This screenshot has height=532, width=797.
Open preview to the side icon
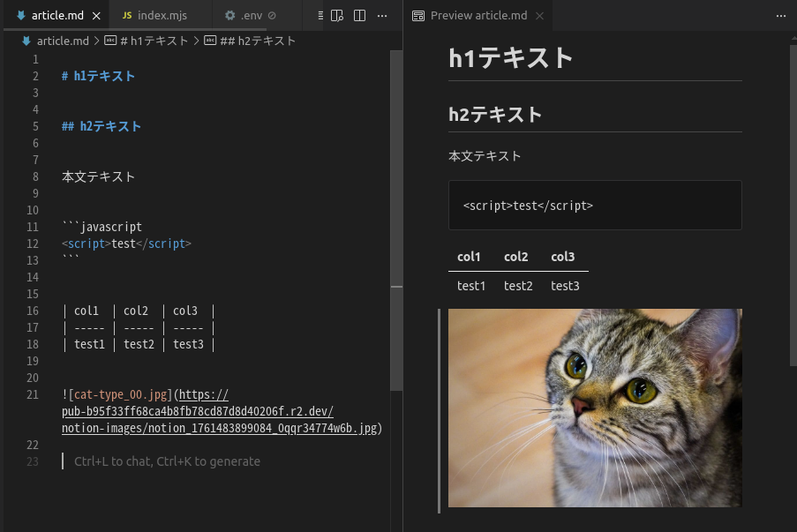(x=336, y=16)
